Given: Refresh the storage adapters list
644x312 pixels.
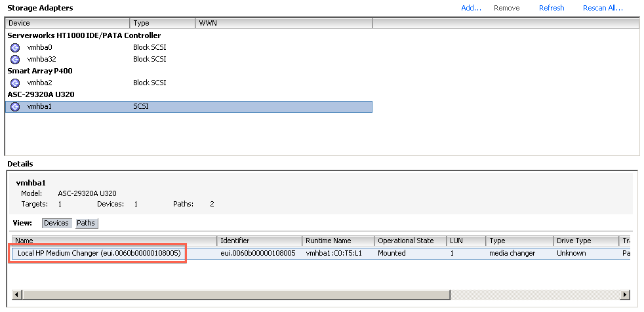Looking at the screenshot, I should (x=552, y=9).
